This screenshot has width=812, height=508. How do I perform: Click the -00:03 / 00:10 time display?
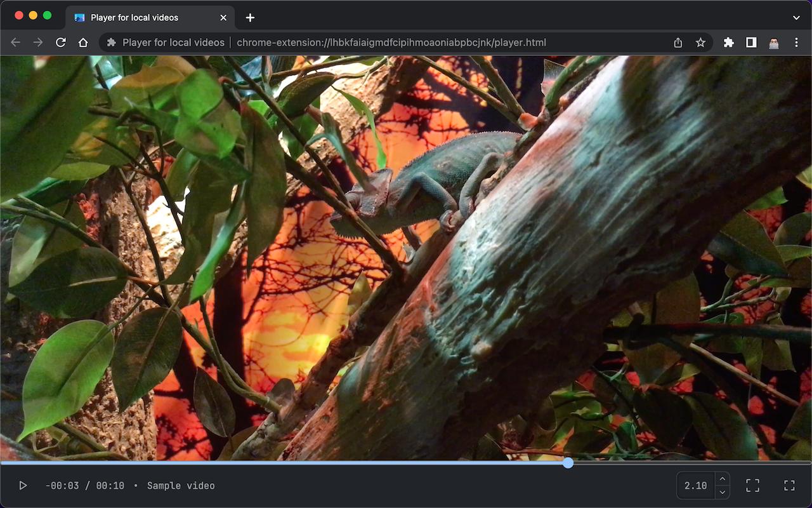click(x=85, y=486)
